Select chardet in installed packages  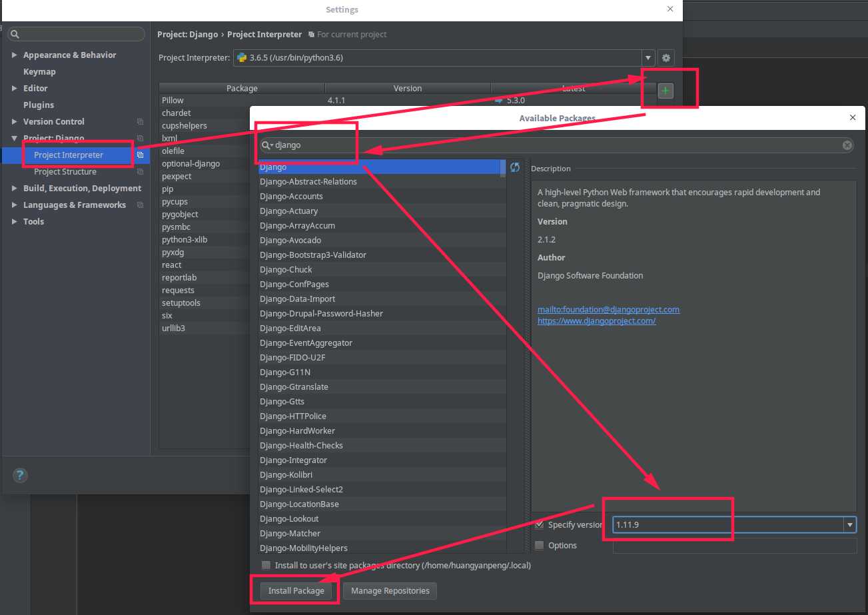coord(205,113)
